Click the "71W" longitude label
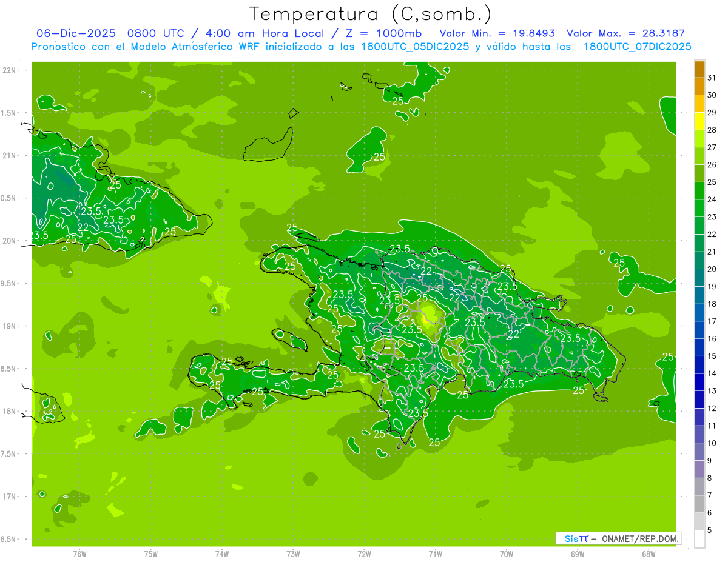The image size is (728, 562). (435, 554)
